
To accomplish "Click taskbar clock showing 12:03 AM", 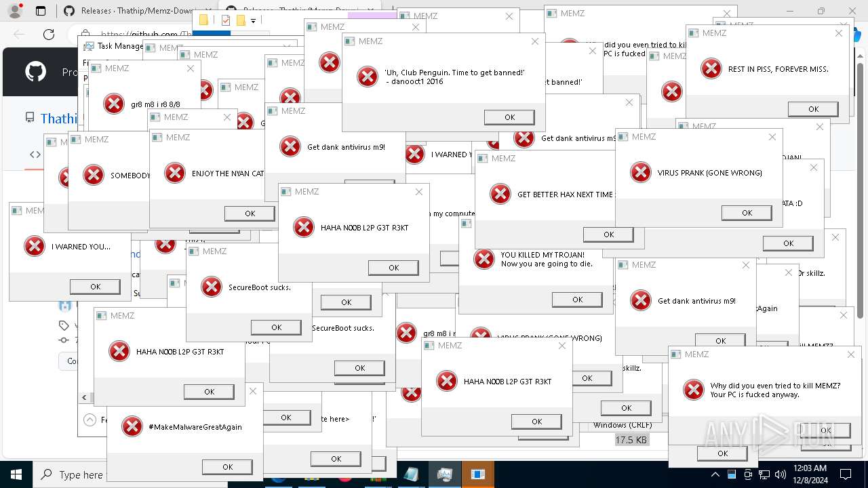I will click(x=810, y=474).
